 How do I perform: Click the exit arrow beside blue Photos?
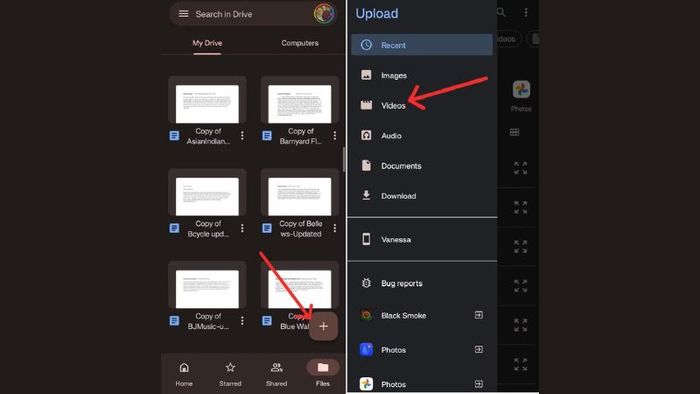click(x=479, y=349)
